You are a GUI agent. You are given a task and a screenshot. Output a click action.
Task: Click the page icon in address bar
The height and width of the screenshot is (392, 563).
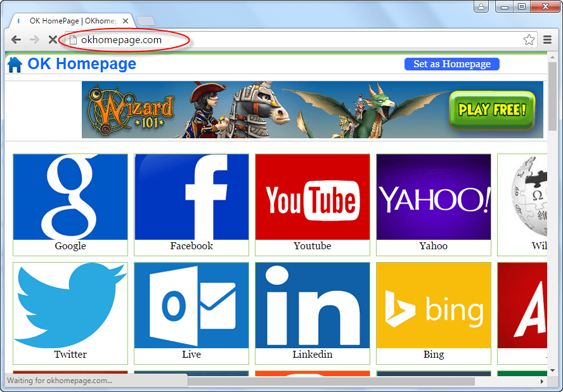[x=73, y=39]
